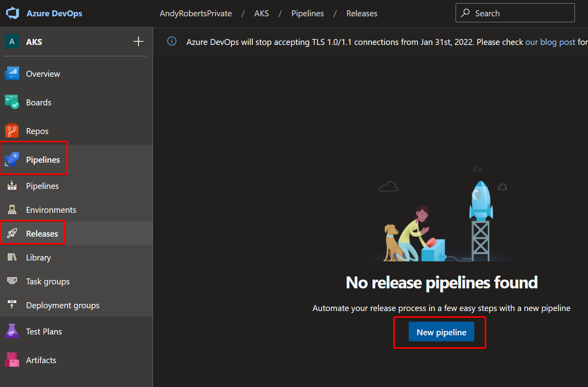
Task: Click the Boards icon in the sidebar
Action: coord(12,102)
